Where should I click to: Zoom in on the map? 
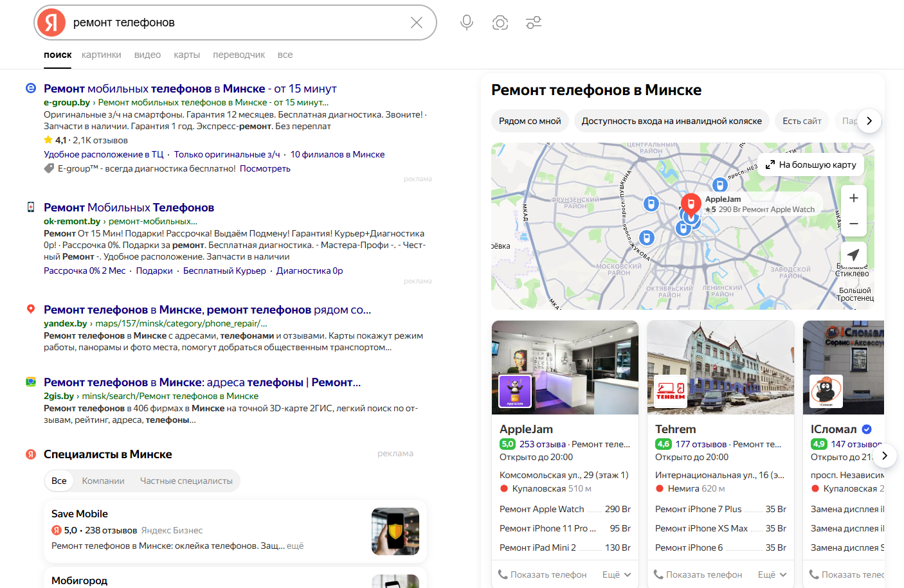coord(854,198)
